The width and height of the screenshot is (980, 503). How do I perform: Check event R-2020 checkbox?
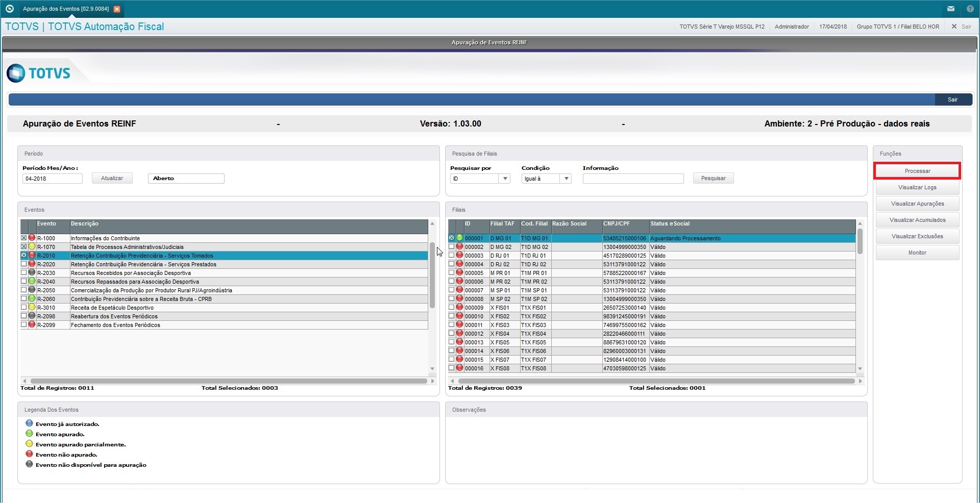23,264
